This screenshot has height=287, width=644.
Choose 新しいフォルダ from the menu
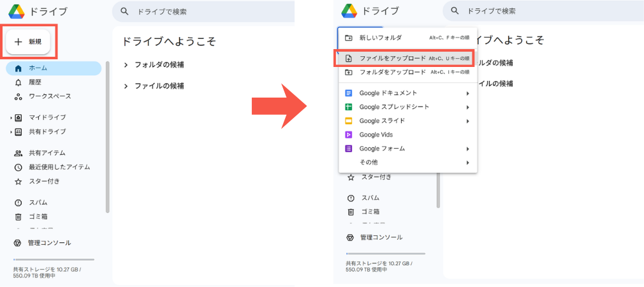click(408, 38)
